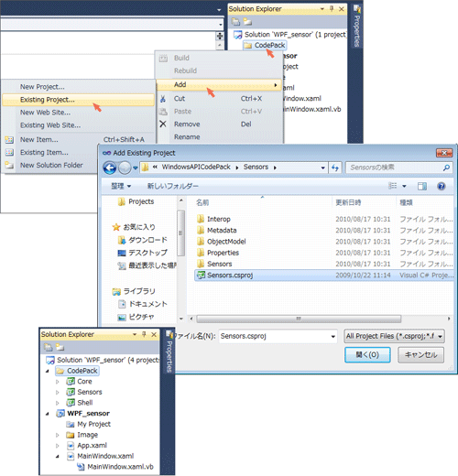Click the Shell project icon in the tree
458x476 pixels.
(71, 403)
